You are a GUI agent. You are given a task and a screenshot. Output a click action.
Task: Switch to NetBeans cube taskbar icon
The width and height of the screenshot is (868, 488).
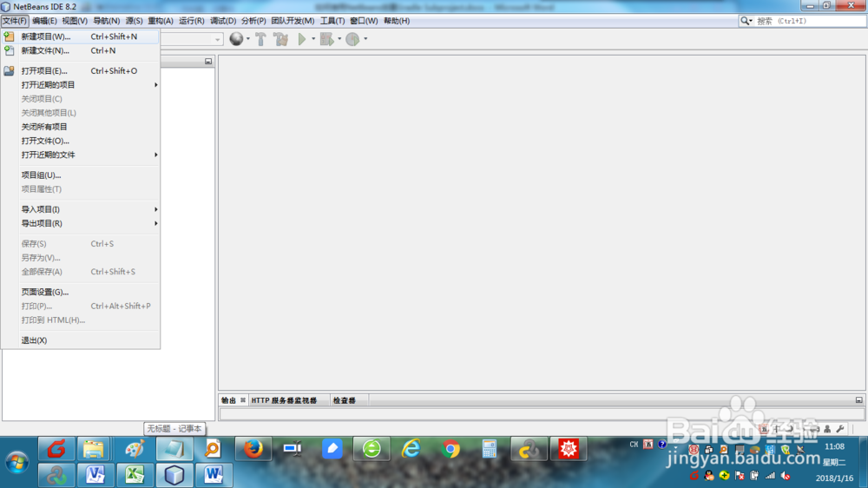pos(174,475)
